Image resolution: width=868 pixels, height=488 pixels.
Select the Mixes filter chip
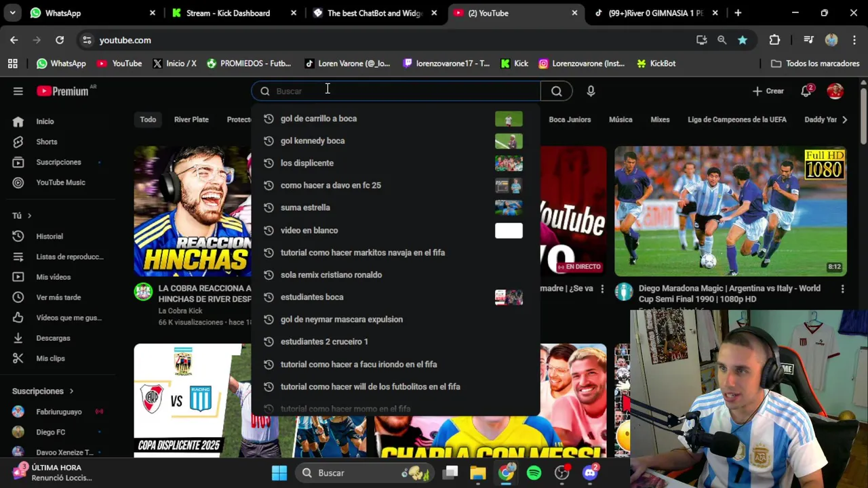click(x=660, y=119)
